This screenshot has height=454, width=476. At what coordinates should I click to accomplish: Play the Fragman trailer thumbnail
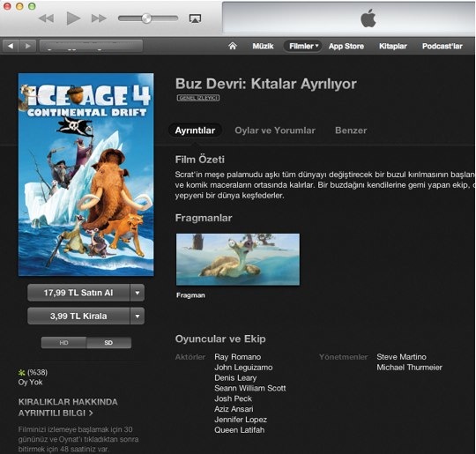click(x=238, y=259)
